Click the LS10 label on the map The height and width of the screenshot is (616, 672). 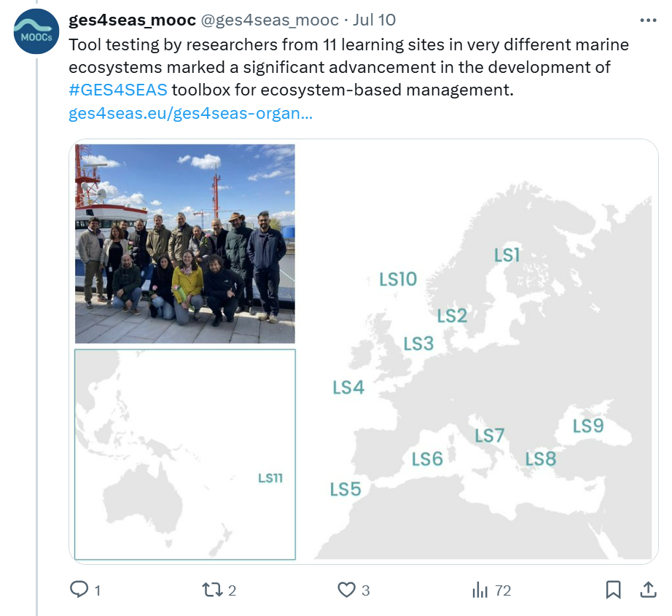398,279
